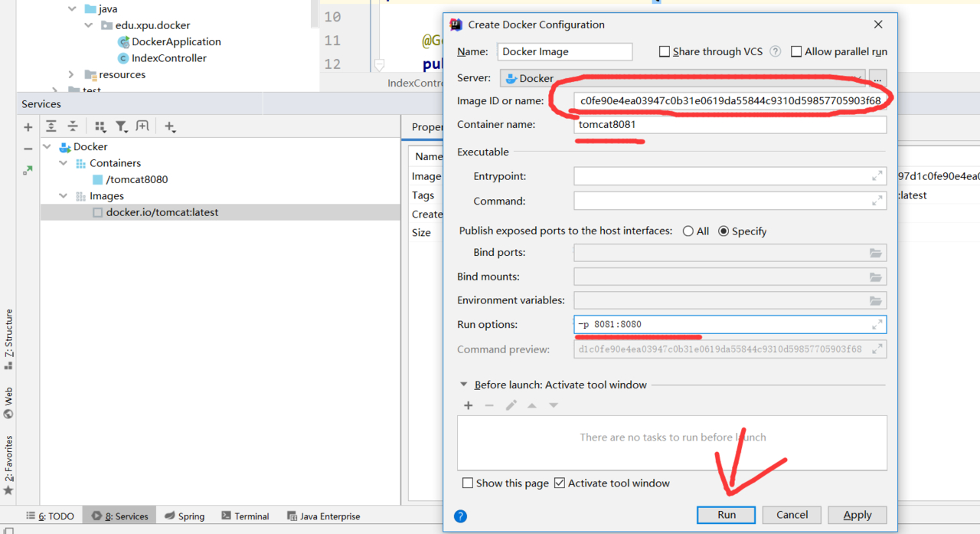Click the help question mark icon in dialog
The image size is (980, 534).
click(460, 516)
